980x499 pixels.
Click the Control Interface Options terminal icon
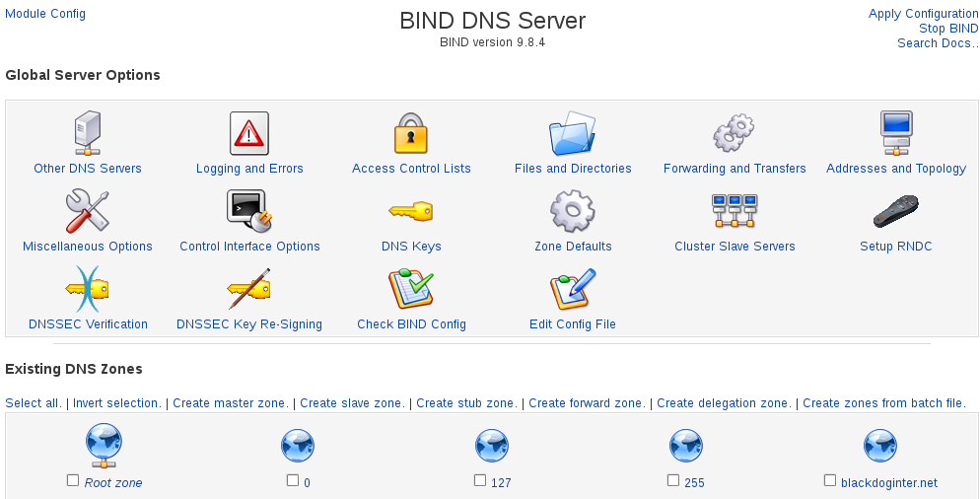tap(249, 211)
